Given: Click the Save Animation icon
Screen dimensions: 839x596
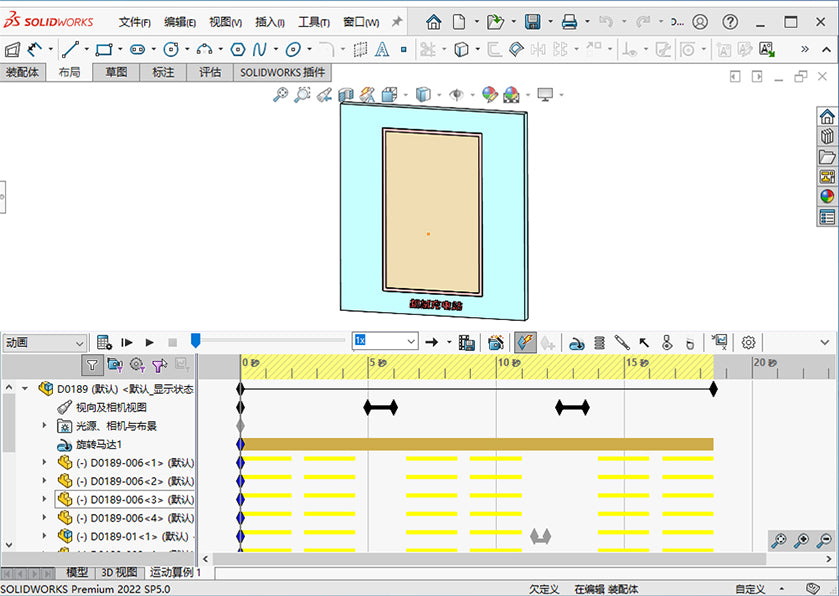Looking at the screenshot, I should 467,342.
